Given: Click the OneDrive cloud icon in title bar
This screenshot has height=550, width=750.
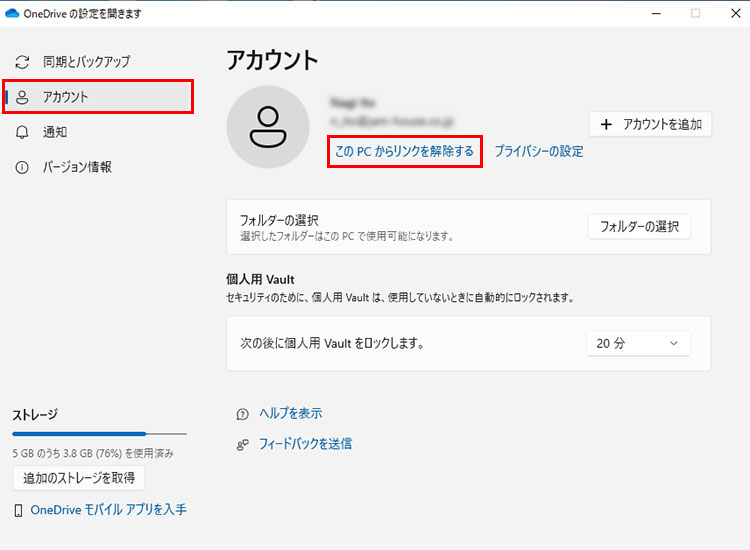Looking at the screenshot, I should click(13, 13).
